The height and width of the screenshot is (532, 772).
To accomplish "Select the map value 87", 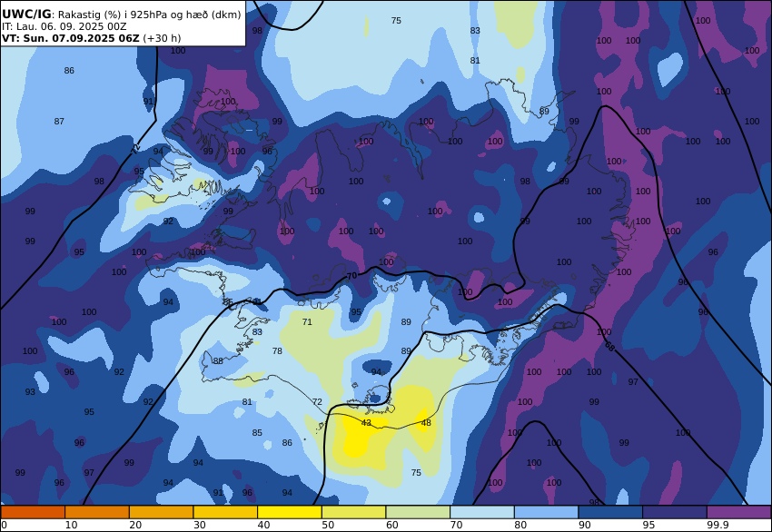I will (59, 121).
